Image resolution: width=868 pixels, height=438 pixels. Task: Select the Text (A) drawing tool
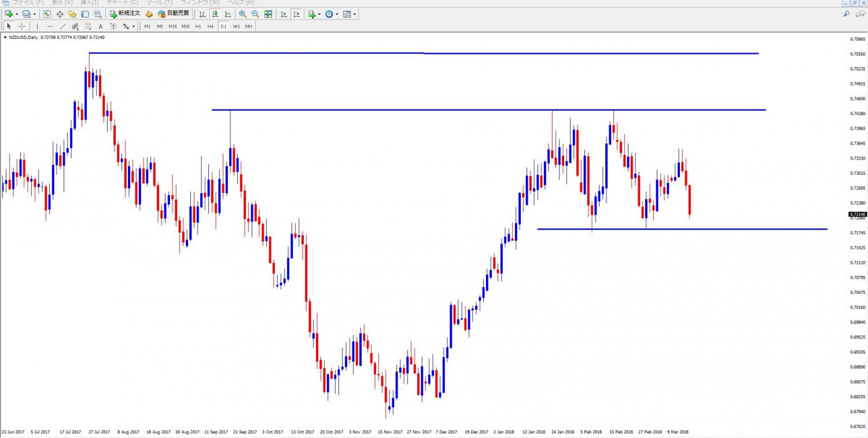coord(100,26)
